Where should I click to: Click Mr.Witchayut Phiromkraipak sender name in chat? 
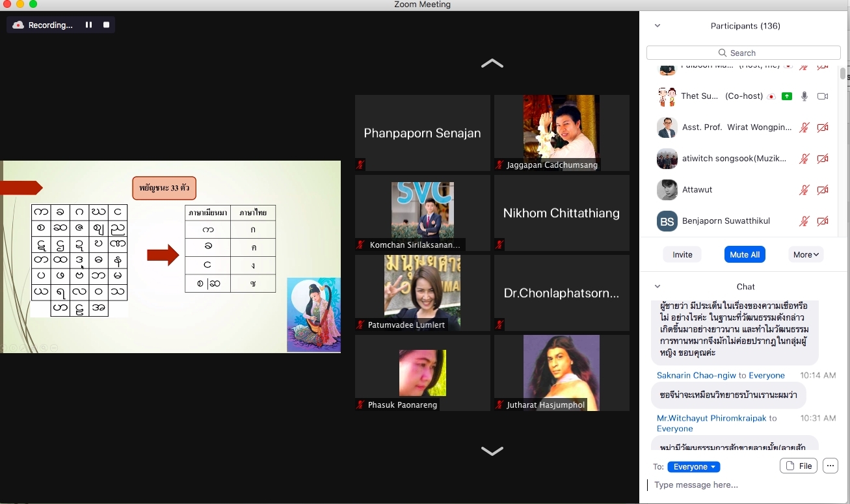[x=711, y=418]
